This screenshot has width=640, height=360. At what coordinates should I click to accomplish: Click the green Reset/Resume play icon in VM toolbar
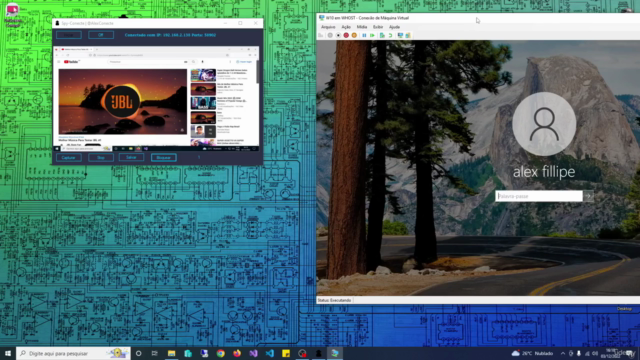pyautogui.click(x=372, y=36)
